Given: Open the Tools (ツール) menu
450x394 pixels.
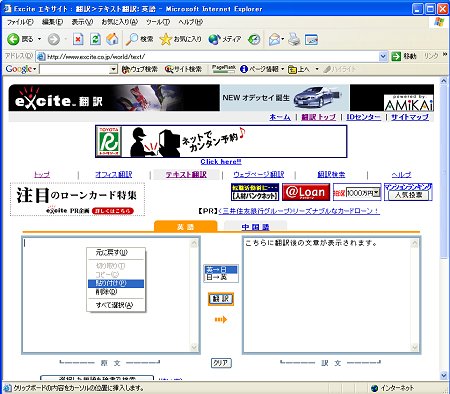Looking at the screenshot, I should (x=158, y=22).
